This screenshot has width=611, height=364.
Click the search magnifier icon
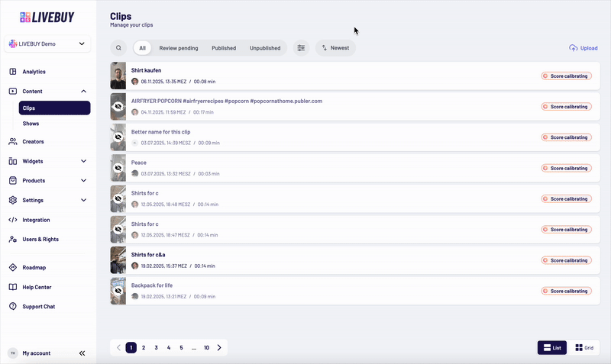coord(118,48)
